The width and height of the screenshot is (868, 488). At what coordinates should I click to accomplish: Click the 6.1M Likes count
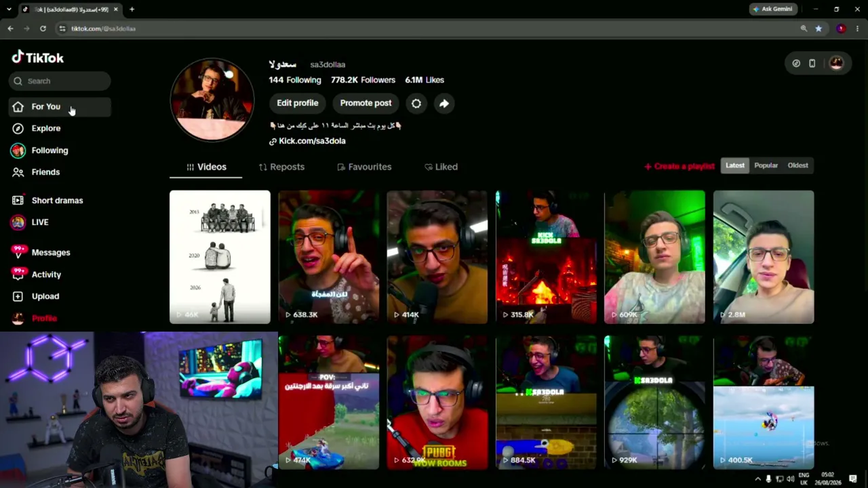tap(425, 80)
